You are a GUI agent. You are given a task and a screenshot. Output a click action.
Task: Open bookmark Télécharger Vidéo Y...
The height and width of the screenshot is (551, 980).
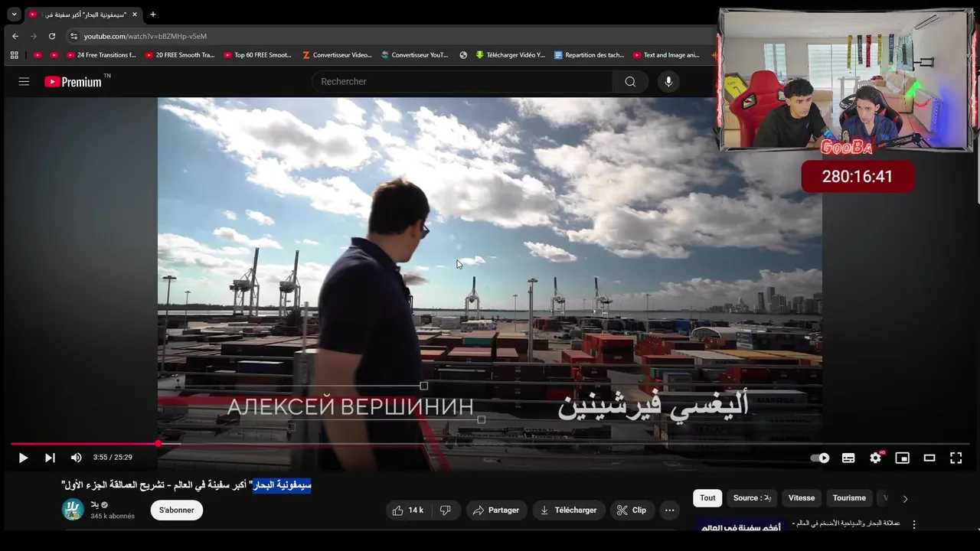point(510,55)
